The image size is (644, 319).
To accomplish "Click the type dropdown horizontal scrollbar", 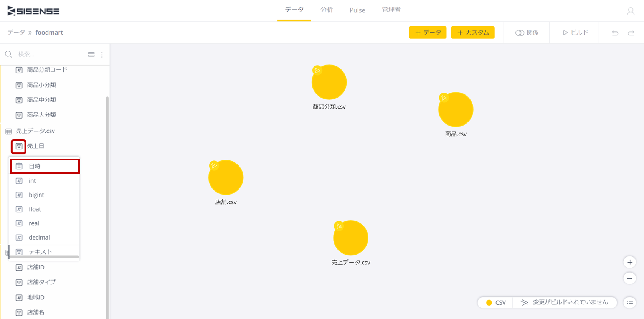I will (x=44, y=257).
